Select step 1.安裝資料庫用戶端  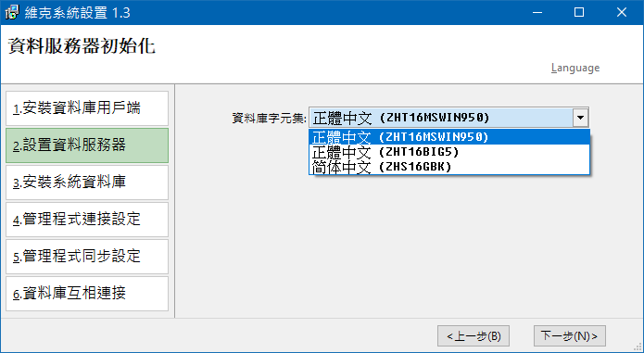(87, 108)
